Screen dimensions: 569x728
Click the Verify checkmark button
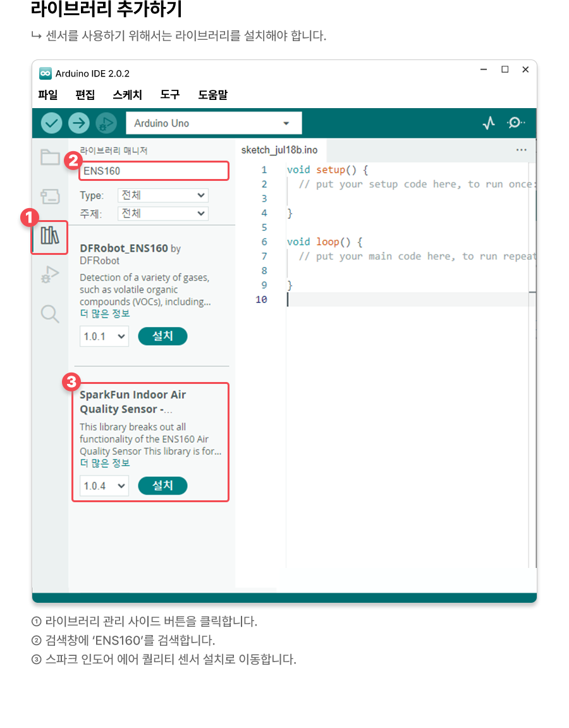point(51,123)
